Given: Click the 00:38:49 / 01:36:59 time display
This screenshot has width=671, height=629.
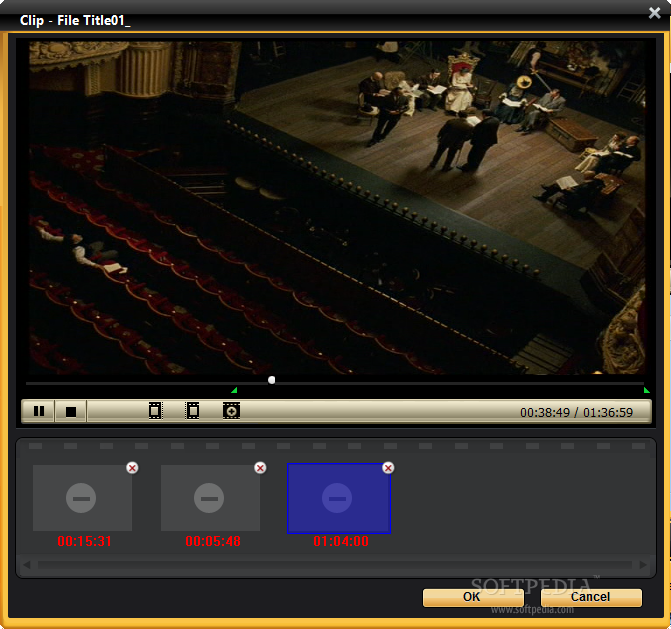Looking at the screenshot, I should pyautogui.click(x=576, y=412).
